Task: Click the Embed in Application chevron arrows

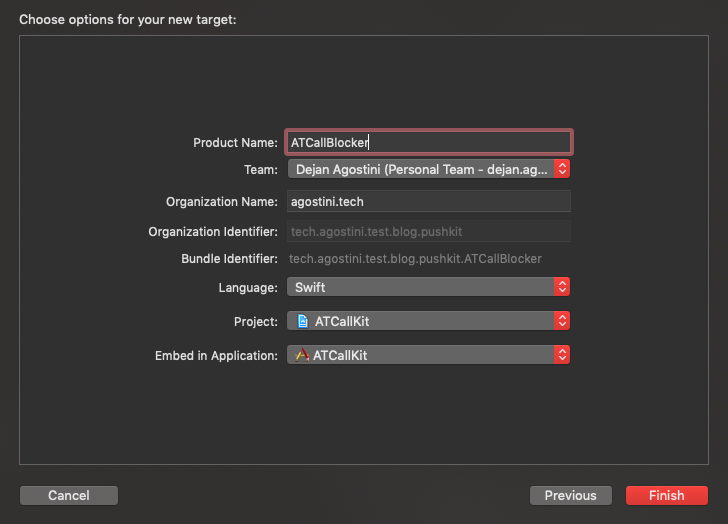Action: [562, 355]
